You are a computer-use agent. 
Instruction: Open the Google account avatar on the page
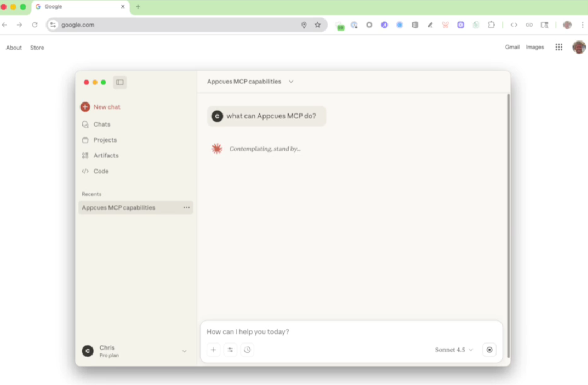coord(579,47)
